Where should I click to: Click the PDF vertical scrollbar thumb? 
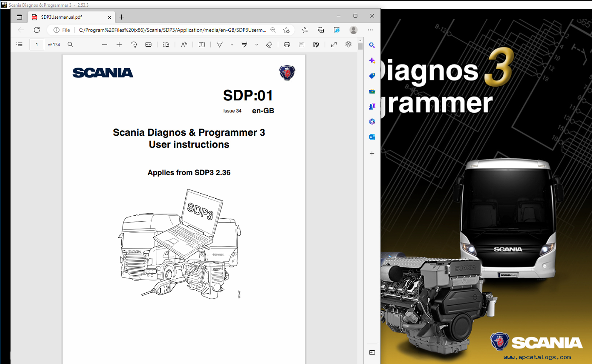[x=360, y=47]
